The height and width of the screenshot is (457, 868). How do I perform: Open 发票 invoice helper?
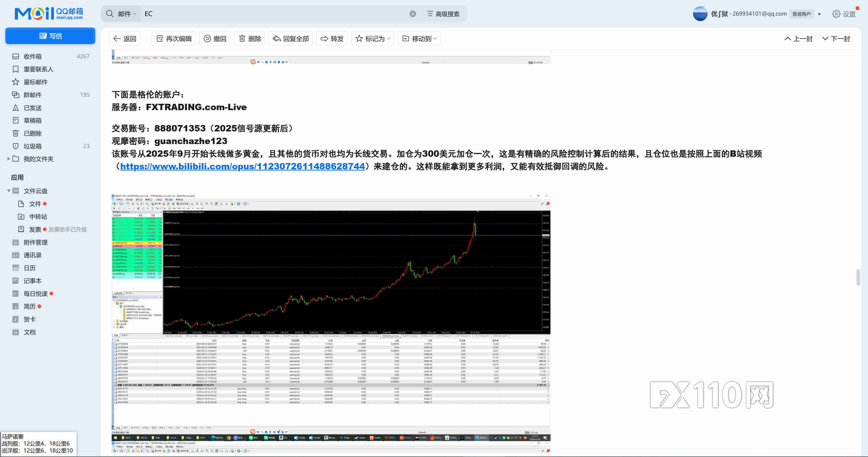[x=35, y=229]
